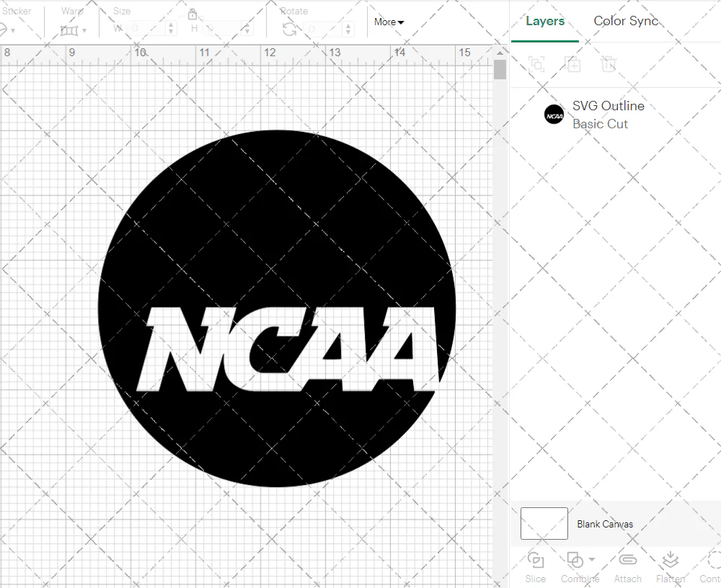The image size is (721, 588).
Task: Click the Delete icon in the Layers panel
Action: 609,64
